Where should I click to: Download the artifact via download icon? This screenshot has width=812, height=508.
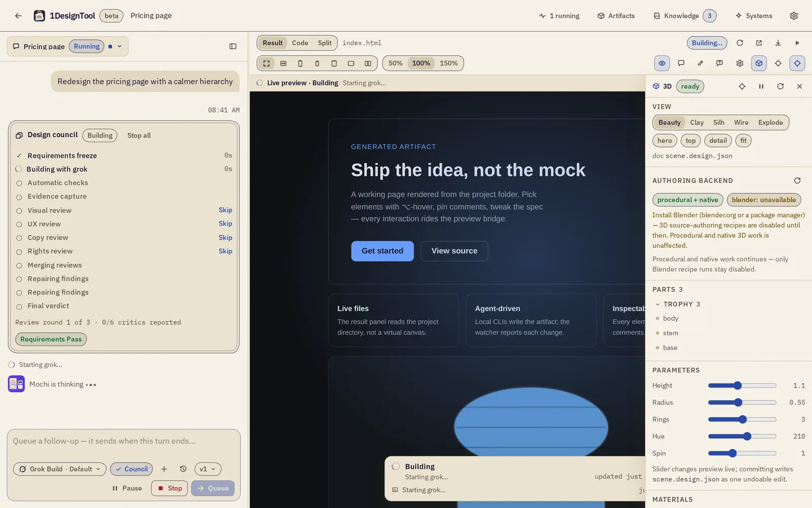click(778, 43)
